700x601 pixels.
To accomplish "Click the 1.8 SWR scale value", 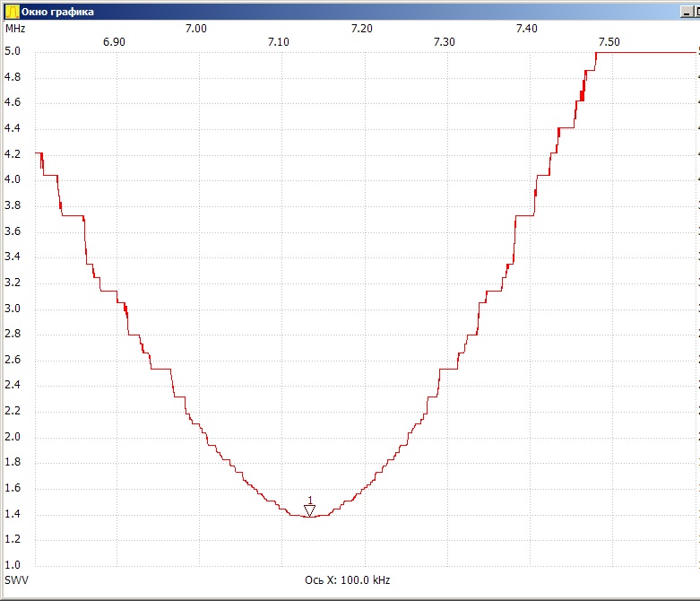I will tap(13, 462).
